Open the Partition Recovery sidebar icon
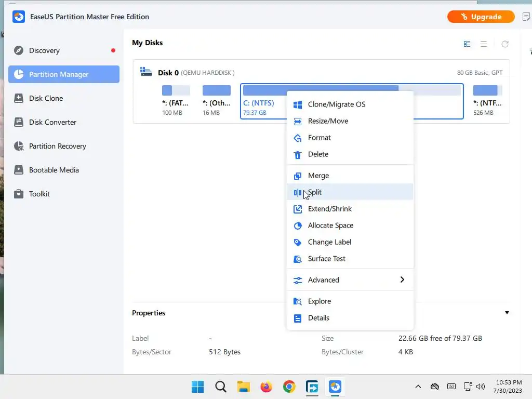The width and height of the screenshot is (532, 399). (x=19, y=146)
